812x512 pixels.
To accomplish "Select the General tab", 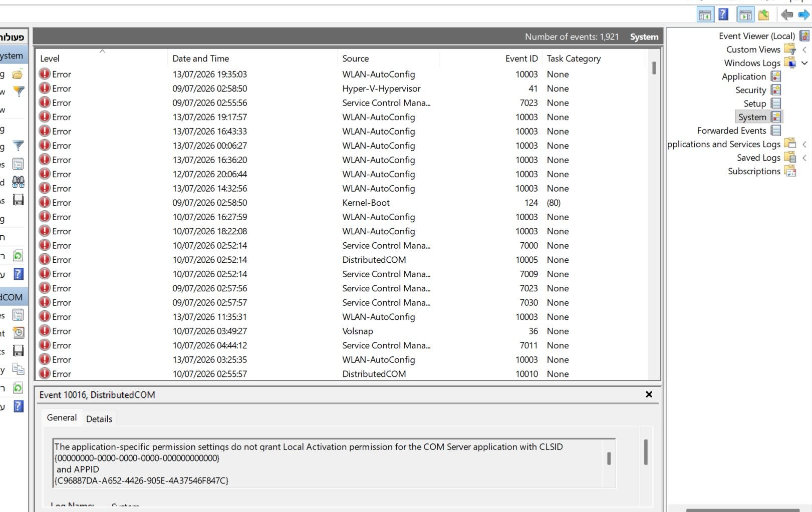I will (x=62, y=417).
